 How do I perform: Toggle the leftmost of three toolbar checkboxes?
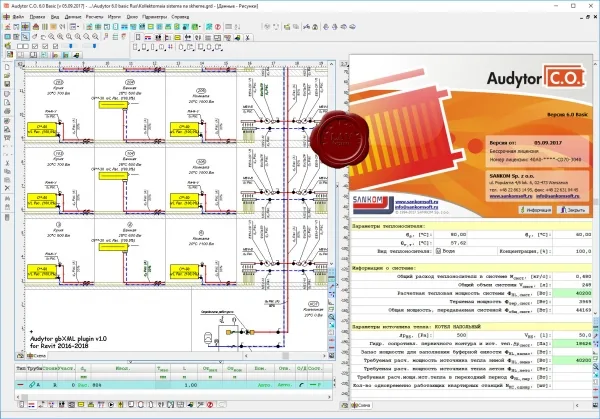pos(35,46)
